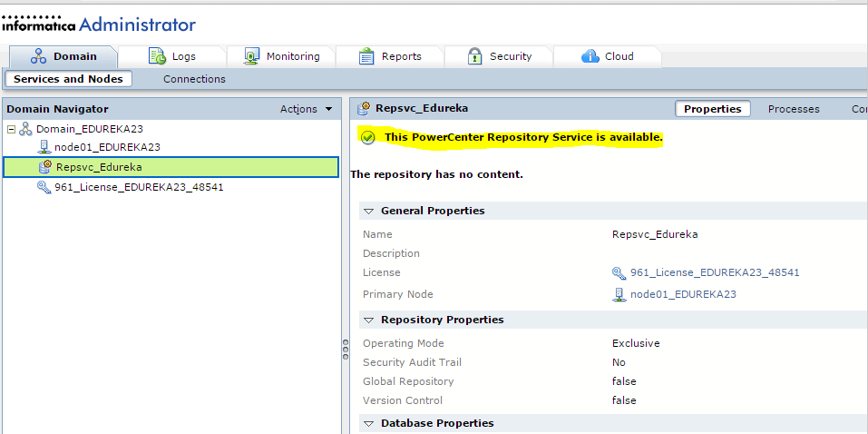Click the green service available checkmark icon
868x434 pixels.
pos(367,137)
